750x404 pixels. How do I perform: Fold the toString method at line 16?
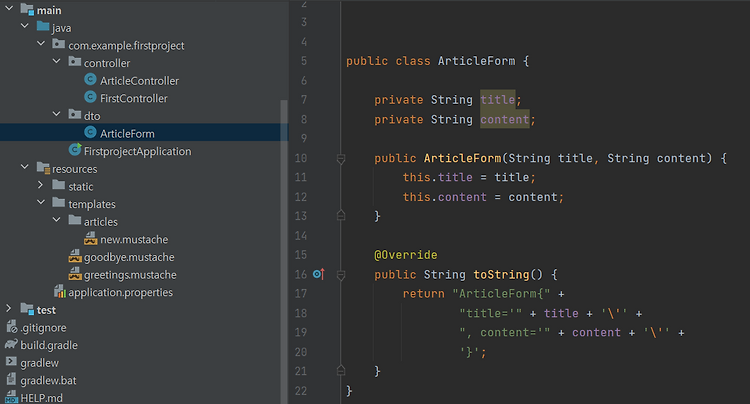(341, 275)
